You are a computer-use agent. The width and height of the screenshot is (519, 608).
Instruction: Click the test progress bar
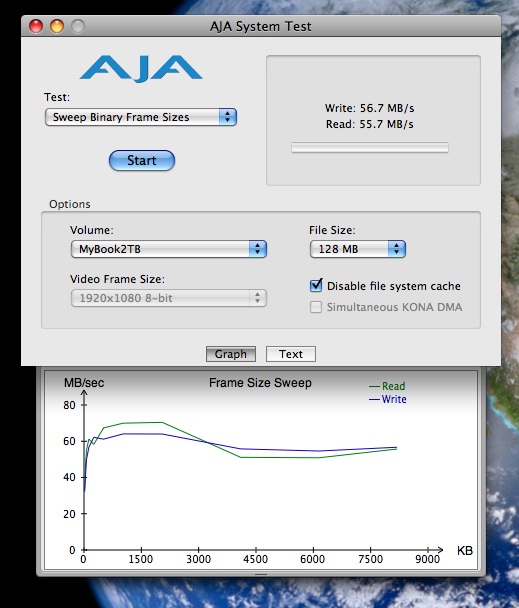pos(370,147)
